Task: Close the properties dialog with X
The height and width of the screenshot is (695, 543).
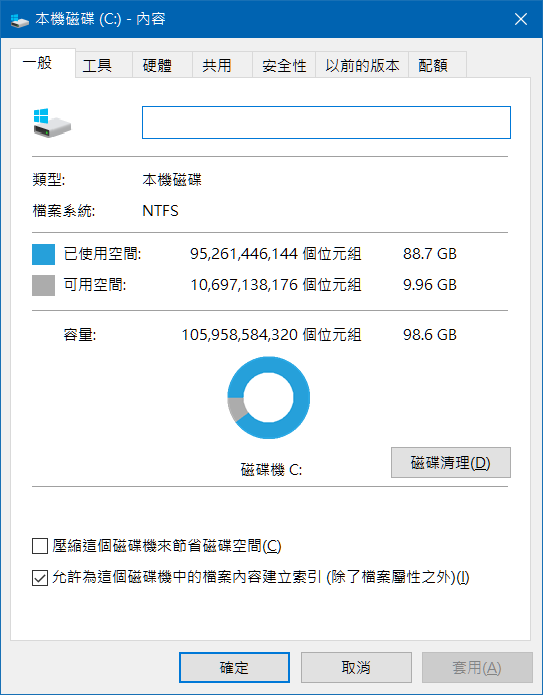Action: point(521,19)
